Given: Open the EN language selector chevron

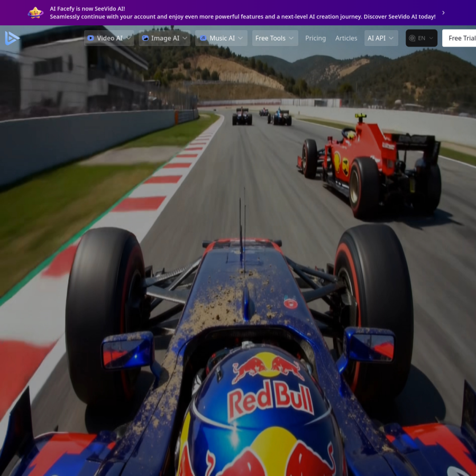Looking at the screenshot, I should click(431, 38).
